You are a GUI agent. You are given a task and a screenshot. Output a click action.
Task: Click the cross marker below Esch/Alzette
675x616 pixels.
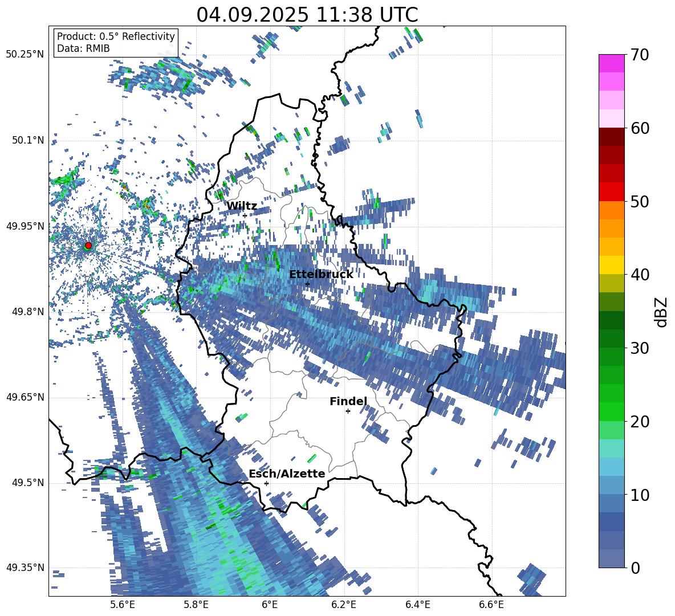(266, 483)
